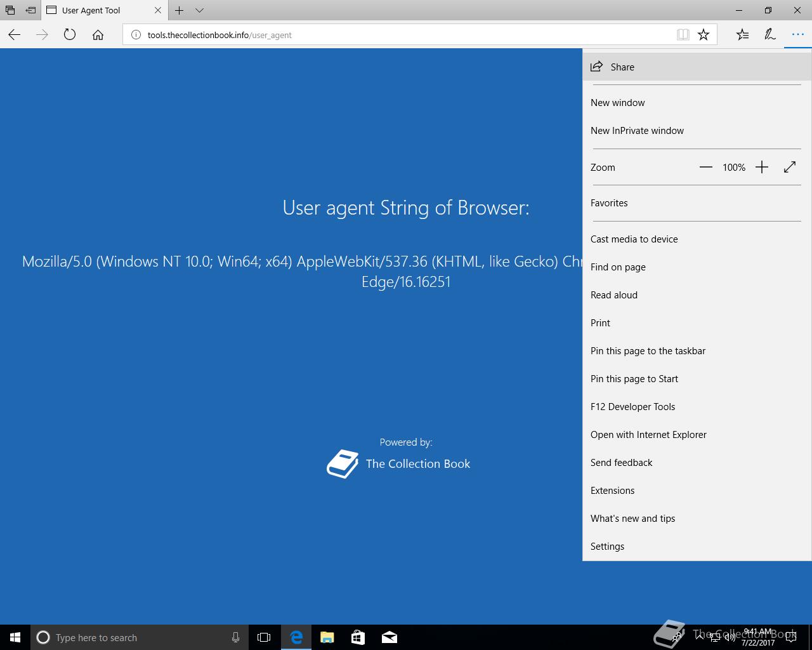Open the Mail taskbar icon
This screenshot has width=812, height=650.
[x=389, y=637]
